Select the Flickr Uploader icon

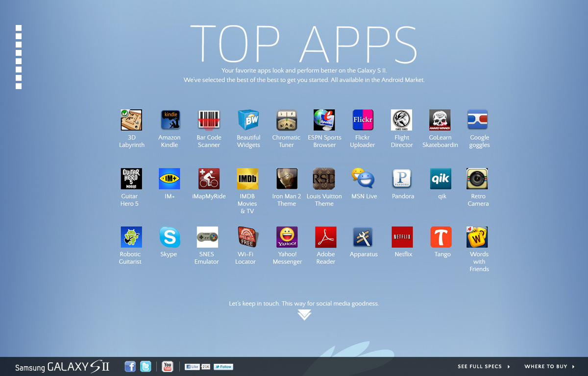(363, 120)
